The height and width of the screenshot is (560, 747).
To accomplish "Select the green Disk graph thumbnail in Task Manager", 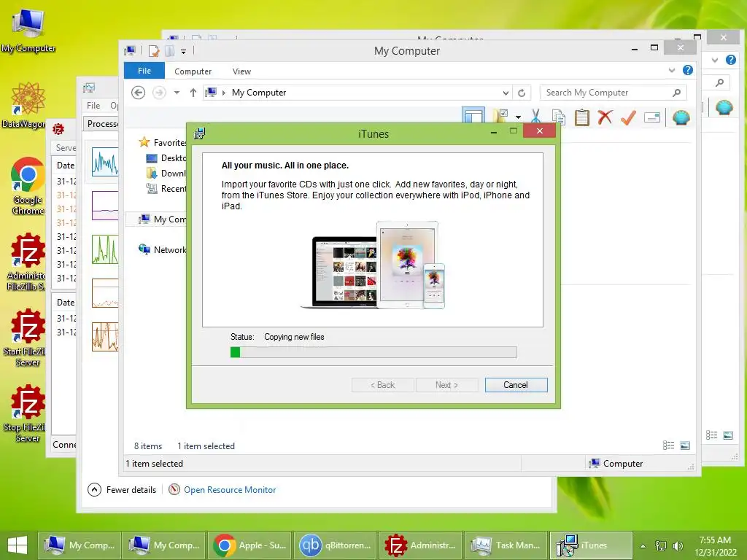I will click(x=105, y=249).
